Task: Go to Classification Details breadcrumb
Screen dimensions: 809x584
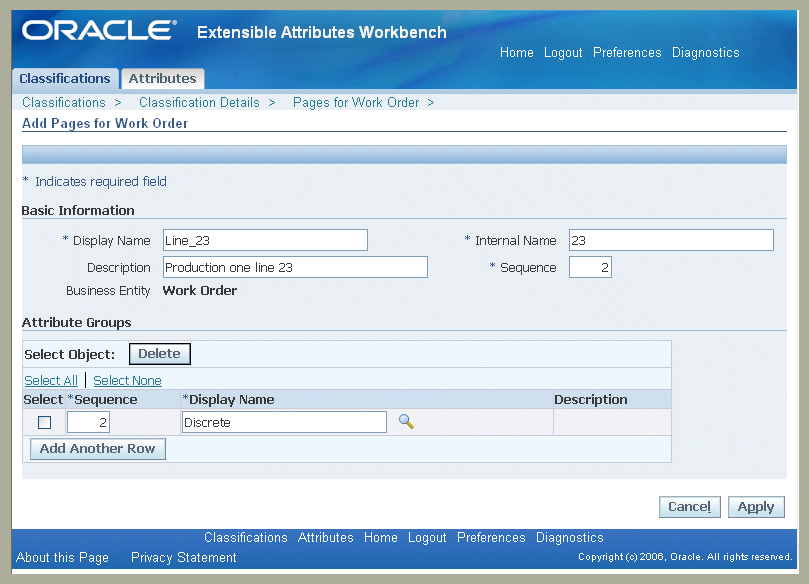Action: [x=199, y=102]
